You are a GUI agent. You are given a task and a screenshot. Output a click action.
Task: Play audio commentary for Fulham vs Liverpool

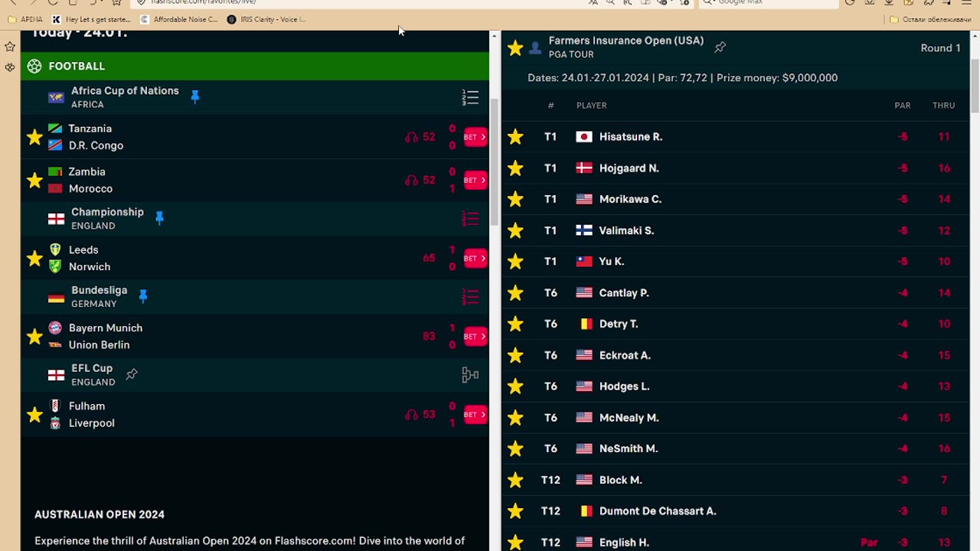411,414
